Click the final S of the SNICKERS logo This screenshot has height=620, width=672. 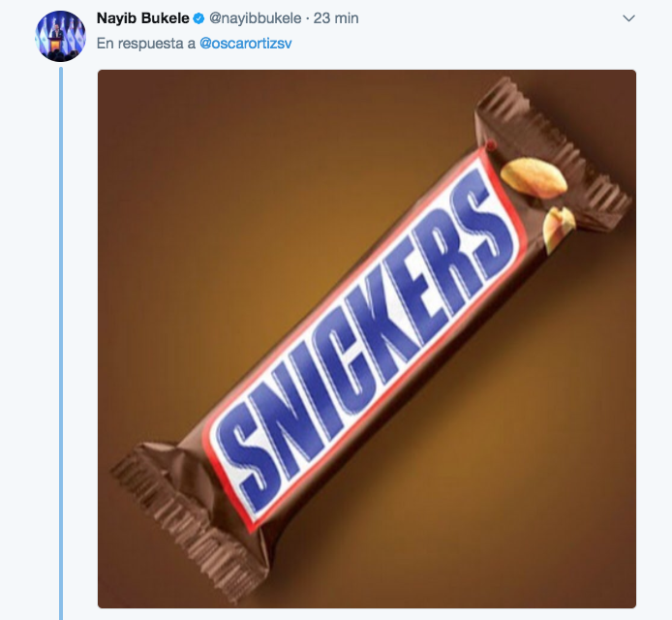[x=482, y=217]
